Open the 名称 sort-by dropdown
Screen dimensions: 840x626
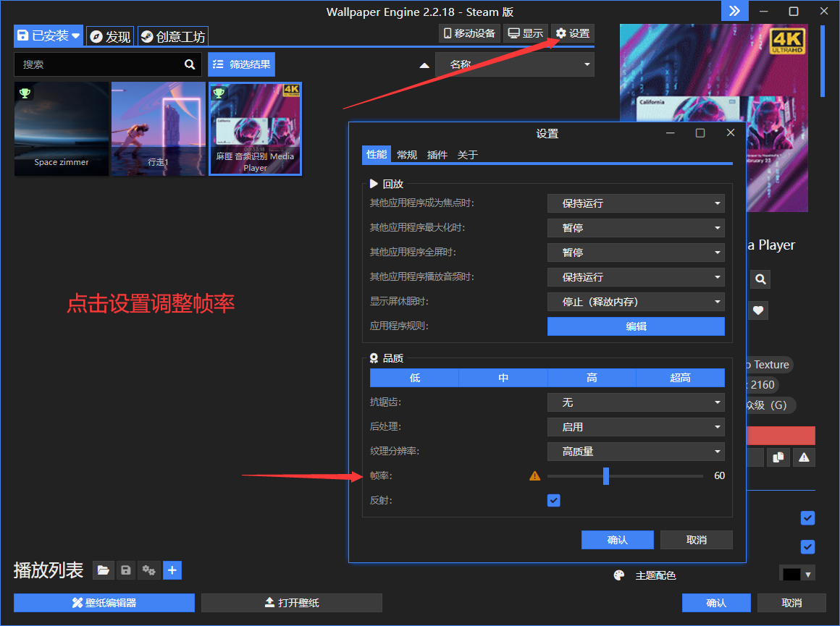click(x=515, y=65)
